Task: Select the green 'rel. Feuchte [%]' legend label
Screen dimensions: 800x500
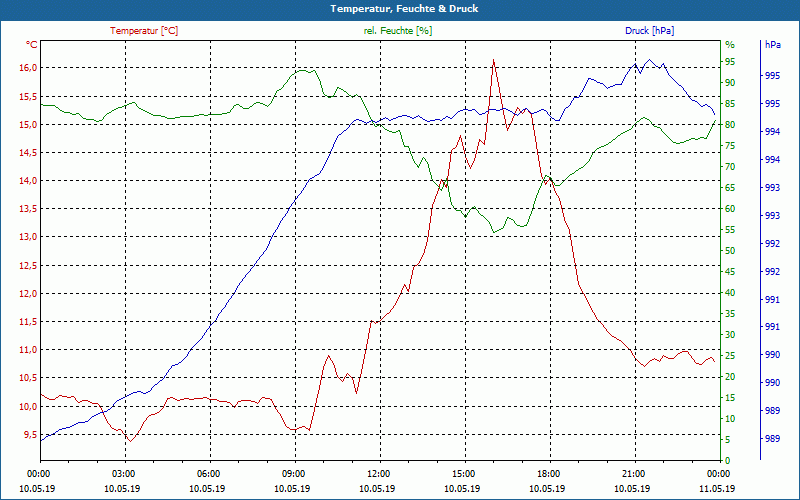Action: point(397,31)
